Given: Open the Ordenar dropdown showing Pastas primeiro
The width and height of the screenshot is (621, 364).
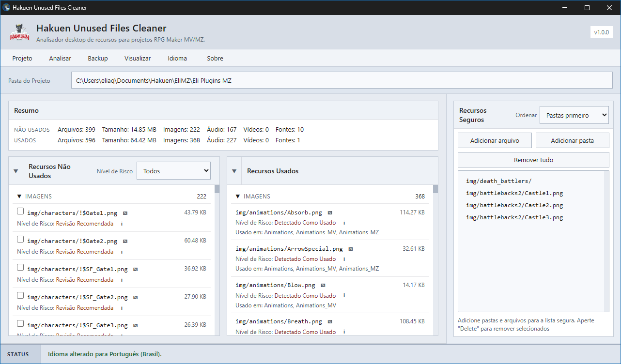Looking at the screenshot, I should [x=574, y=115].
